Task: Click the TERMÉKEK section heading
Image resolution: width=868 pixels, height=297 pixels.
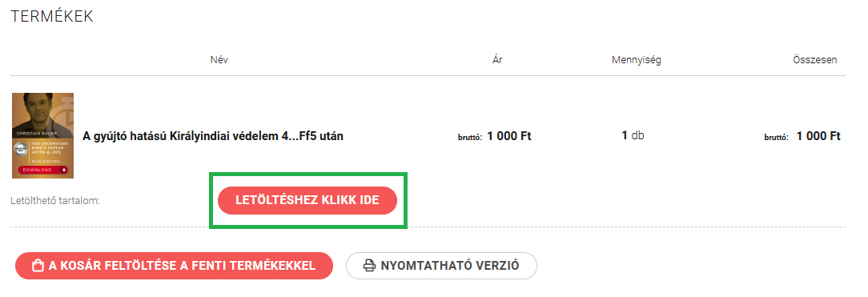Action: click(x=52, y=17)
